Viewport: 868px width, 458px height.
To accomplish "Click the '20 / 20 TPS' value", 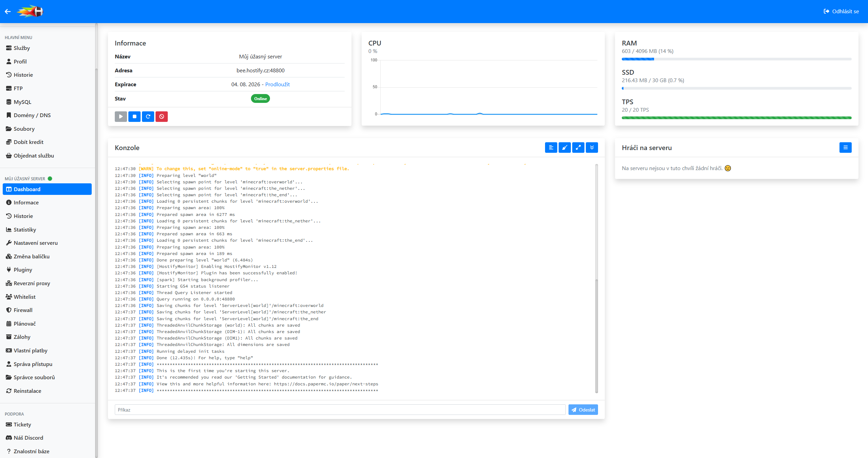I will (635, 110).
